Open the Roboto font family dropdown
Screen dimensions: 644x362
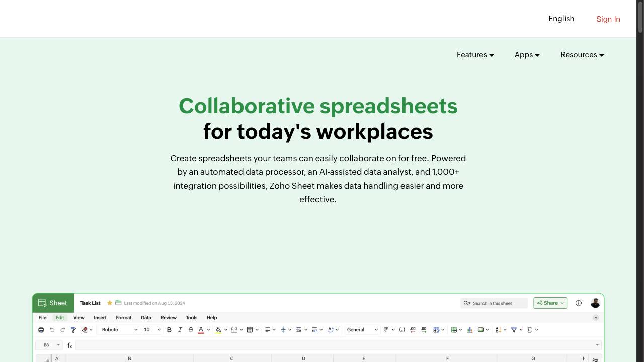[119, 330]
